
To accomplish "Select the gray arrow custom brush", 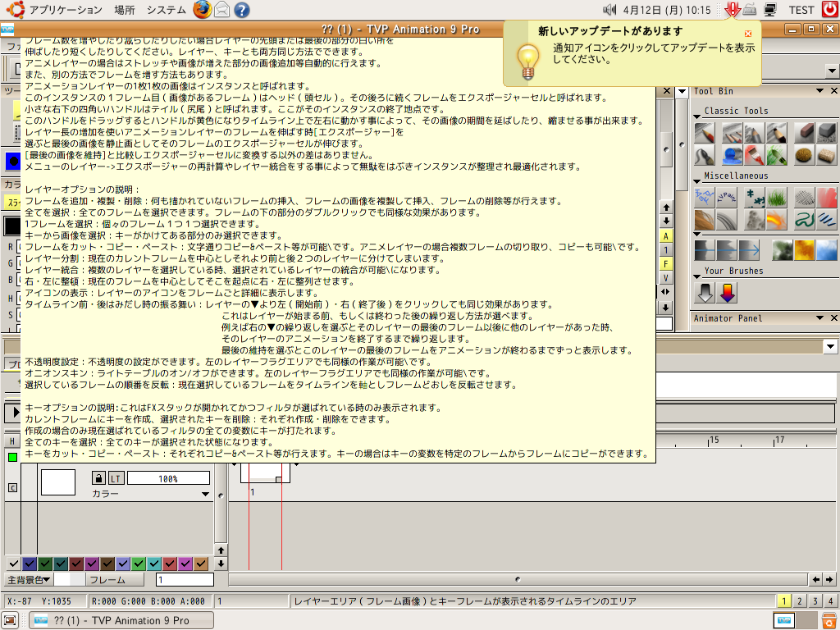I will point(705,293).
